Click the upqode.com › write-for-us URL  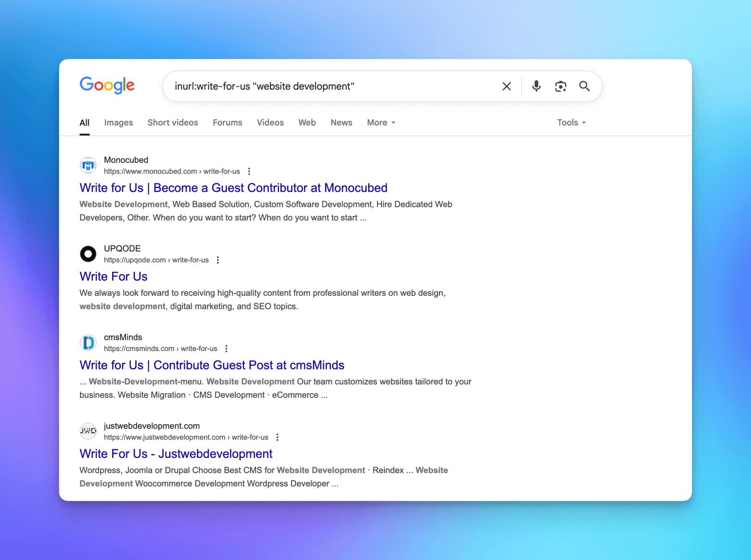156,260
